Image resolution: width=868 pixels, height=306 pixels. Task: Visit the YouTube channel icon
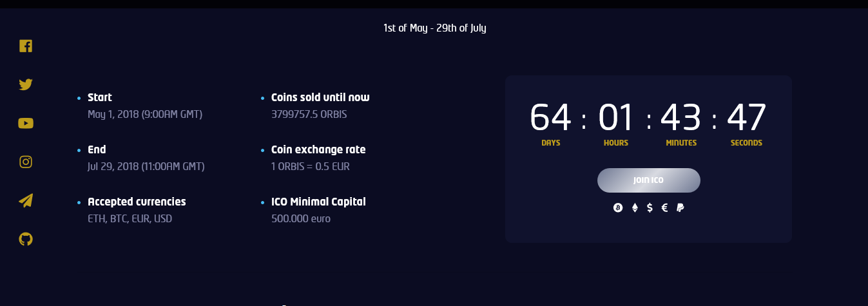[x=26, y=123]
